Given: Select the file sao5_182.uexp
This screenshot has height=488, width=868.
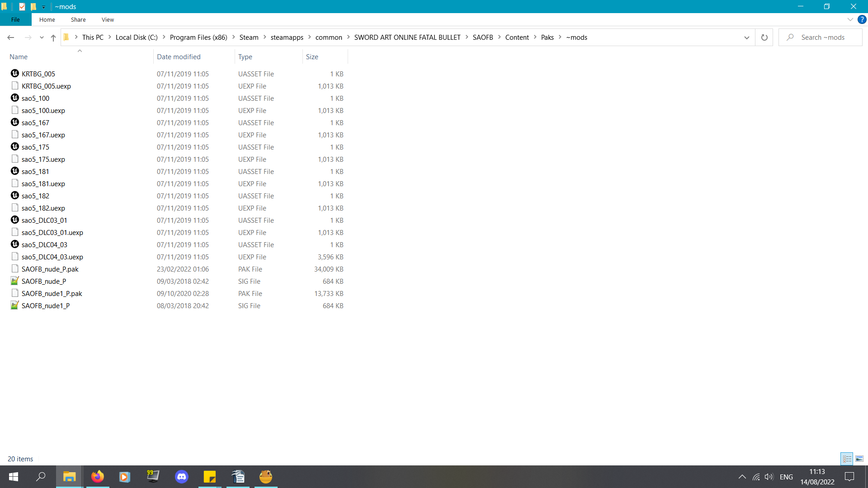Looking at the screenshot, I should [x=43, y=208].
